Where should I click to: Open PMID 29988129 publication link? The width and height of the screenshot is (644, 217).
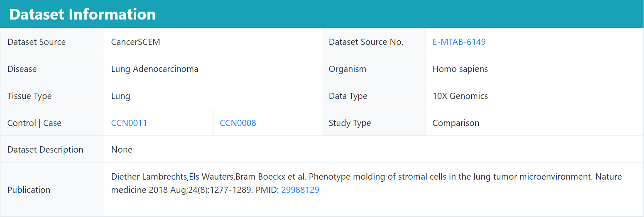coord(300,190)
